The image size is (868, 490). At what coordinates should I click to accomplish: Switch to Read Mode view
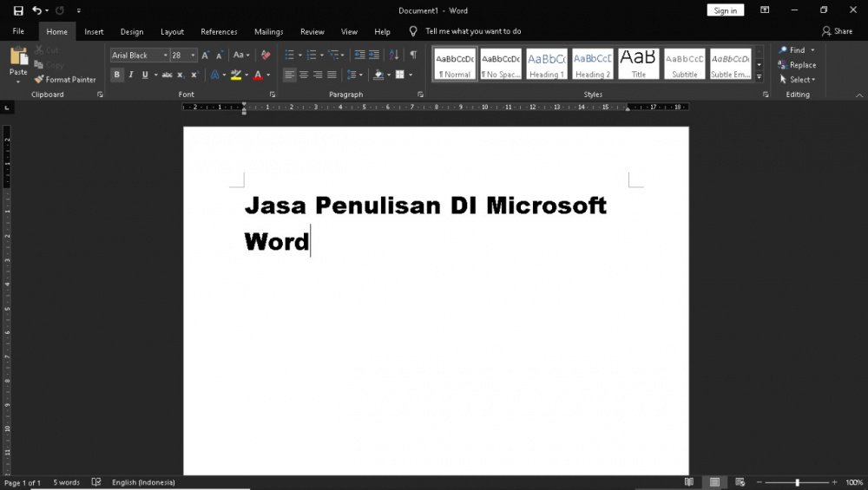tap(689, 482)
